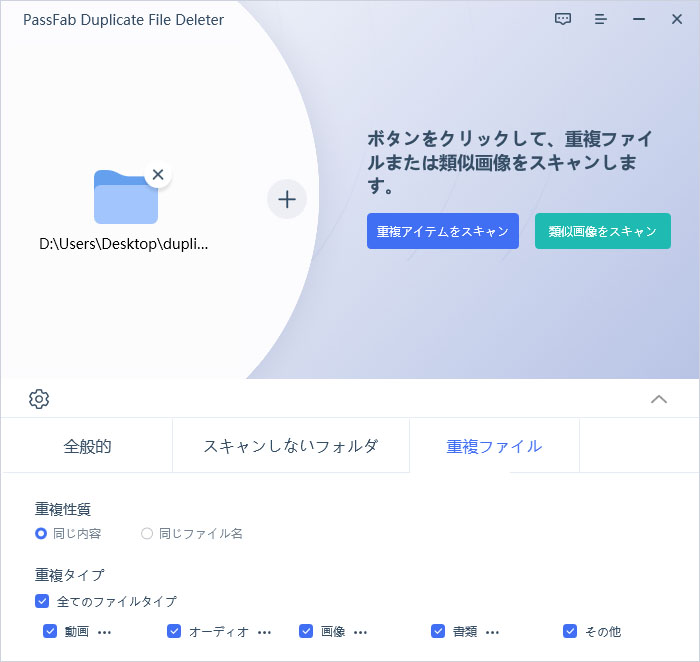
Task: Toggle the 動画 checkbox
Action: click(x=50, y=632)
